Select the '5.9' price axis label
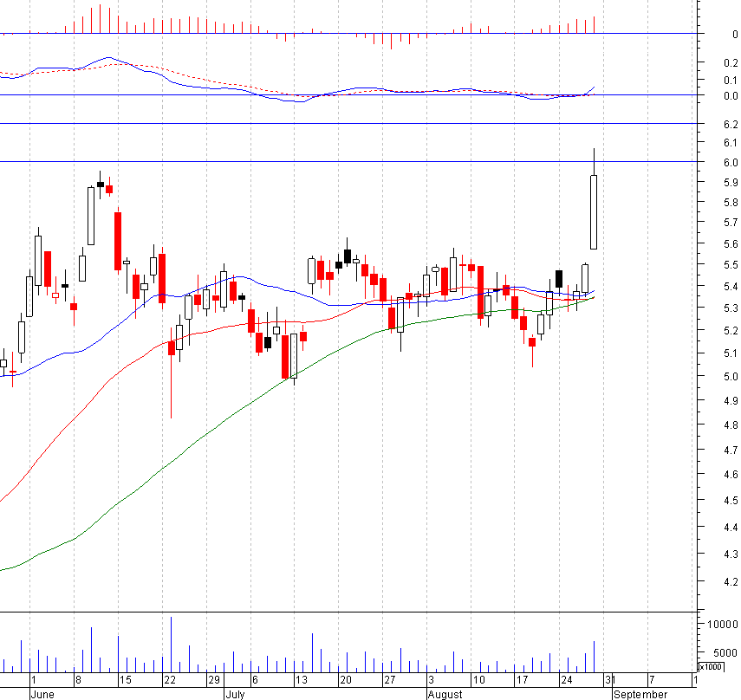This screenshot has width=741, height=700. 731,182
